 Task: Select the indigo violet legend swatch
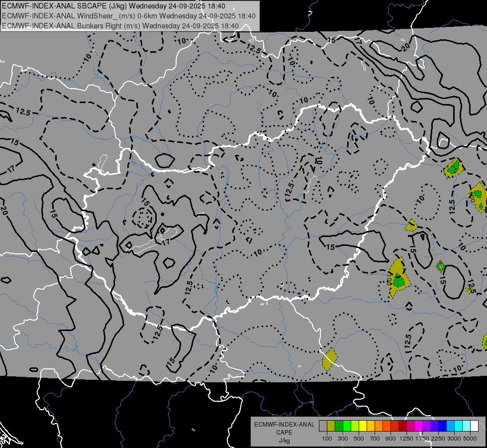[x=434, y=426]
